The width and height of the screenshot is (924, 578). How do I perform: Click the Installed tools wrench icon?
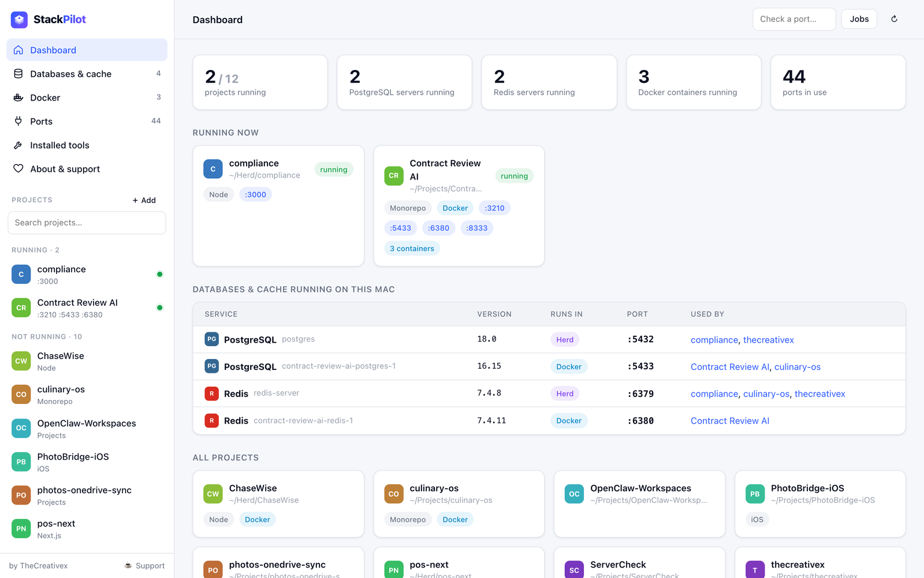point(18,145)
